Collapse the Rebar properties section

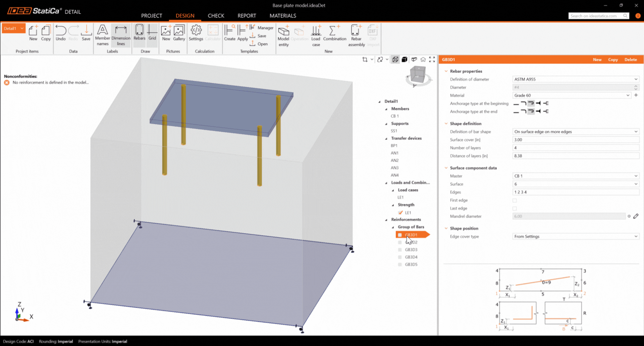coord(446,71)
